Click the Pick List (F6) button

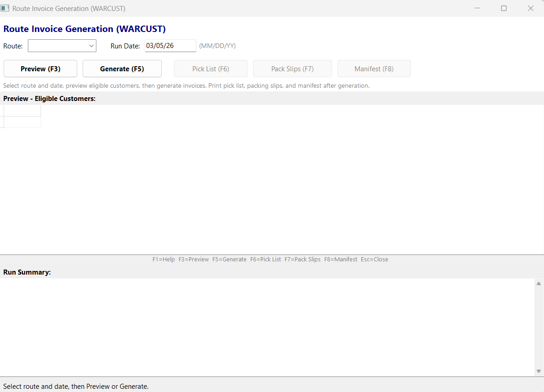click(x=211, y=69)
